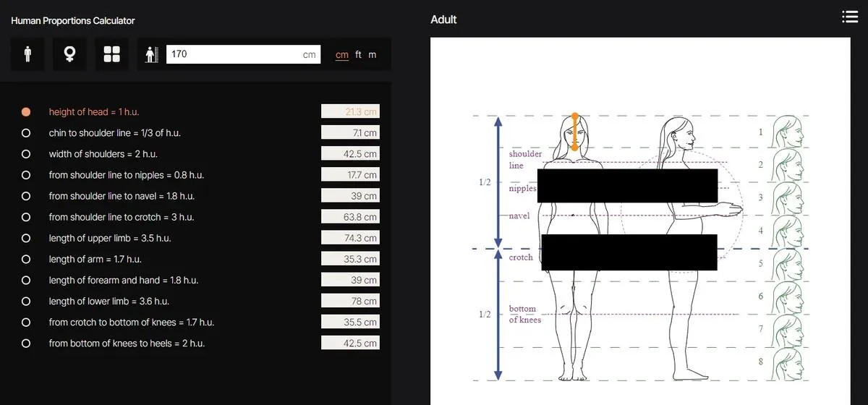Viewport: 868px width, 405px height.
Task: Select radio for height of head
Action: pos(26,112)
